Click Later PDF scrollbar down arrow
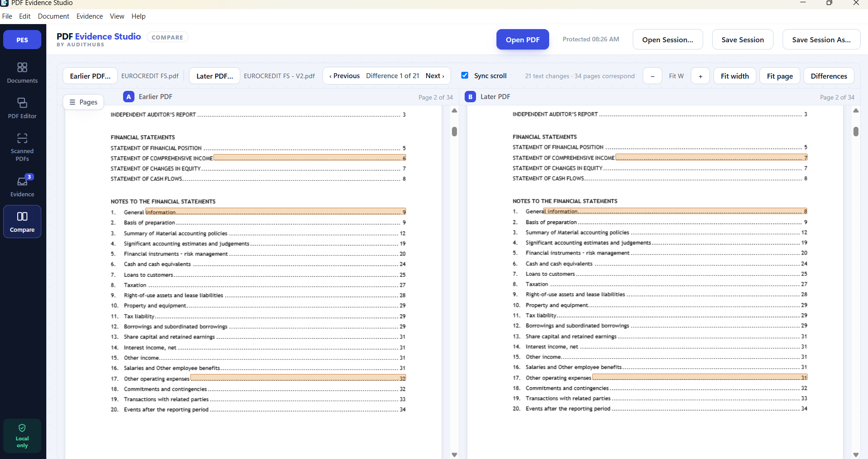The width and height of the screenshot is (868, 459). pyautogui.click(x=856, y=454)
